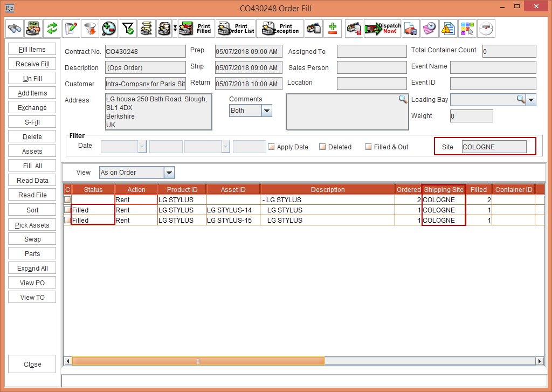Click the Print Filled toolbar button

coord(196,28)
